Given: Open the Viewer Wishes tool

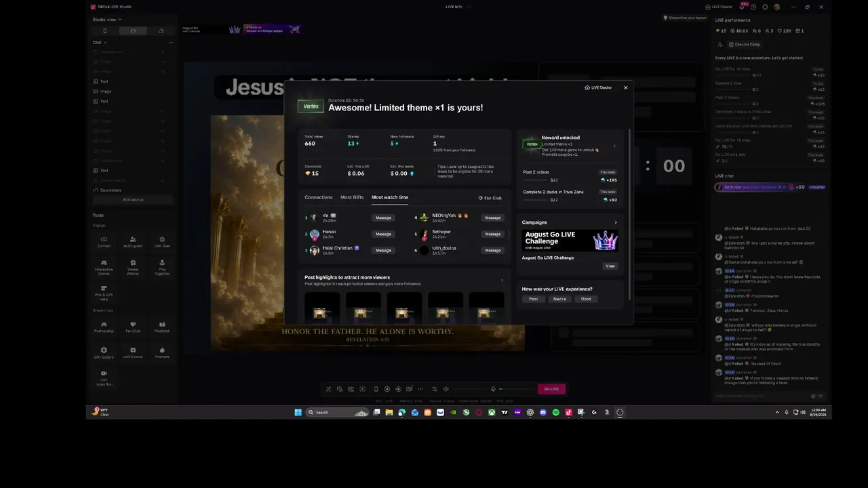Looking at the screenshot, I should pyautogui.click(x=133, y=267).
